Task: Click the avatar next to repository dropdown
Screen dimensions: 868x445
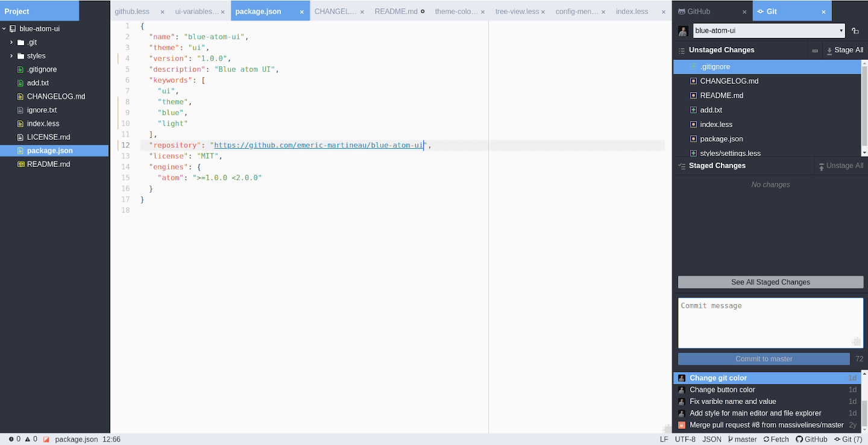Action: coord(683,31)
